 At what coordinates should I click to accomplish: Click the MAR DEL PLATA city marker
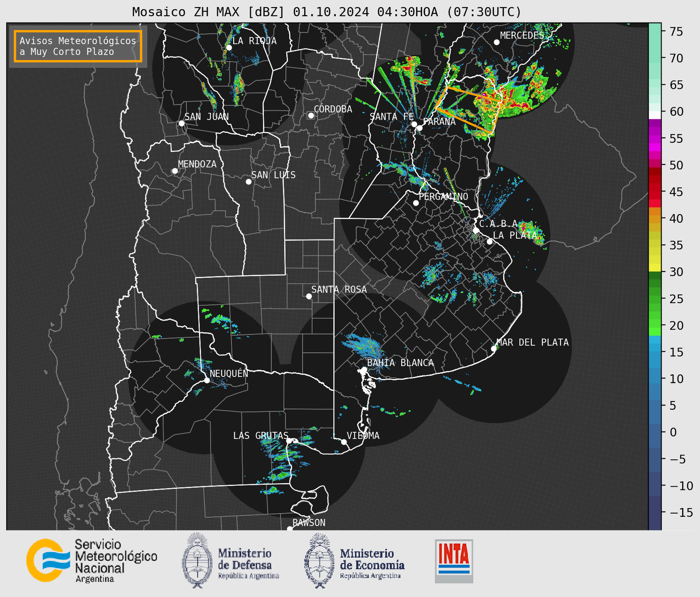pos(494,349)
